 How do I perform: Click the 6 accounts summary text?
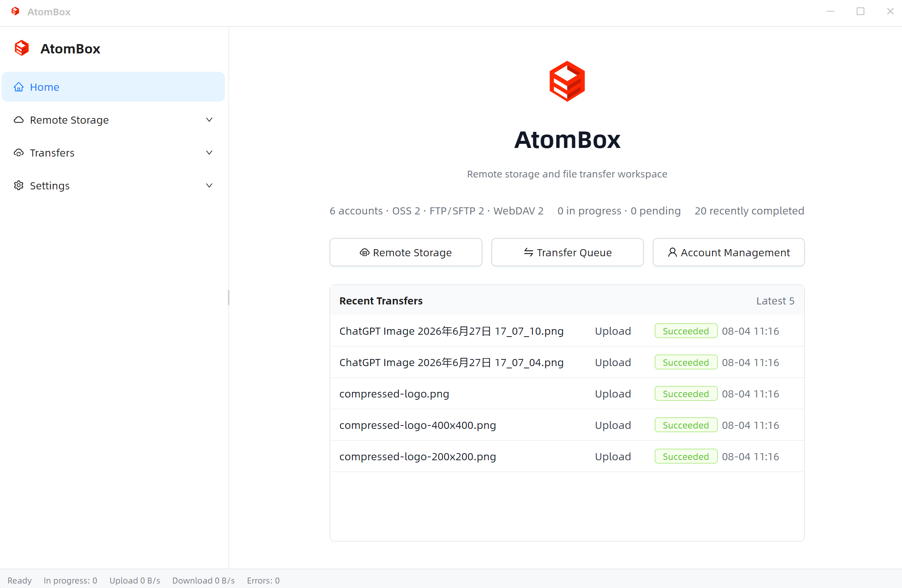436,211
